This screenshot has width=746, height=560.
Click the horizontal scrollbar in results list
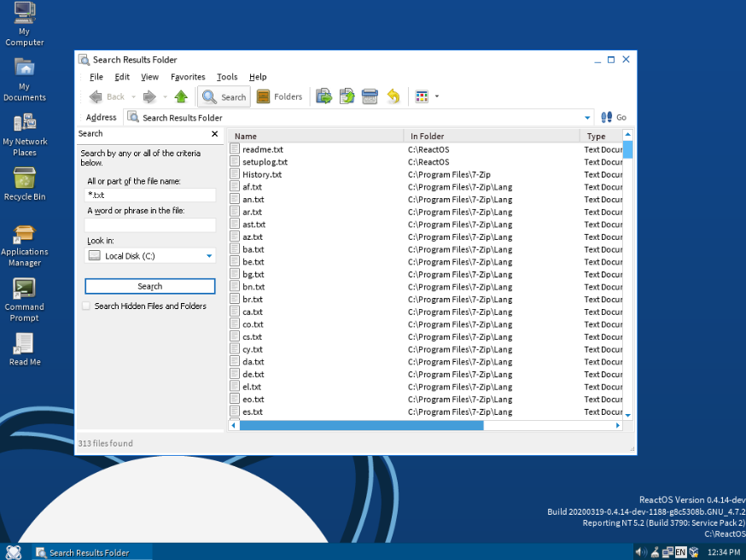point(361,425)
